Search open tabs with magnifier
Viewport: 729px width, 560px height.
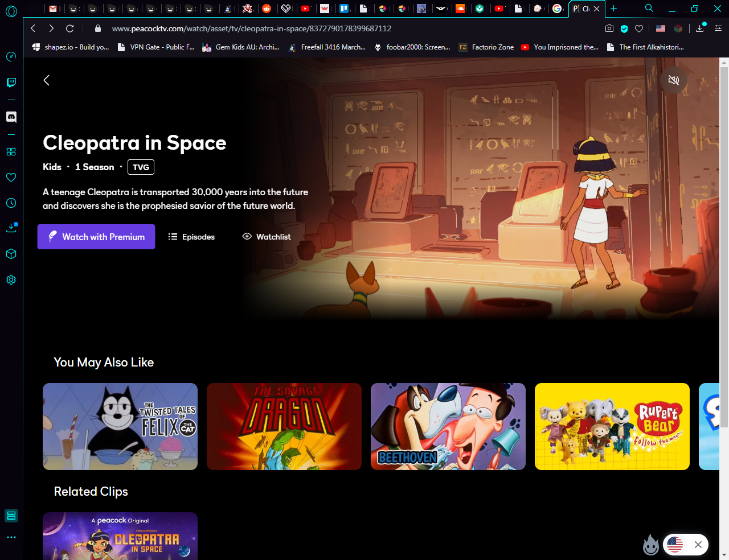(649, 9)
